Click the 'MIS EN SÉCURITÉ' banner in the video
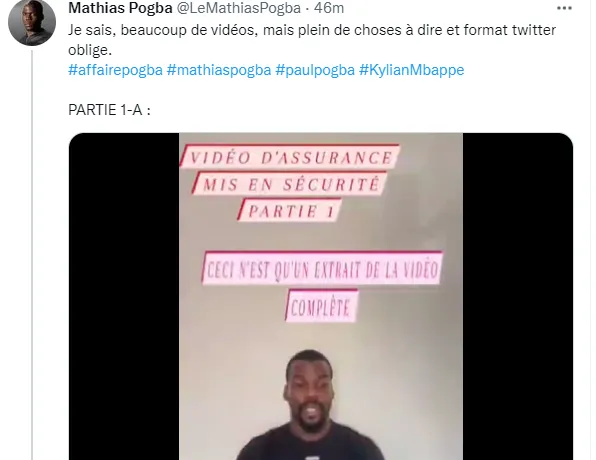This screenshot has height=460, width=596. point(290,184)
